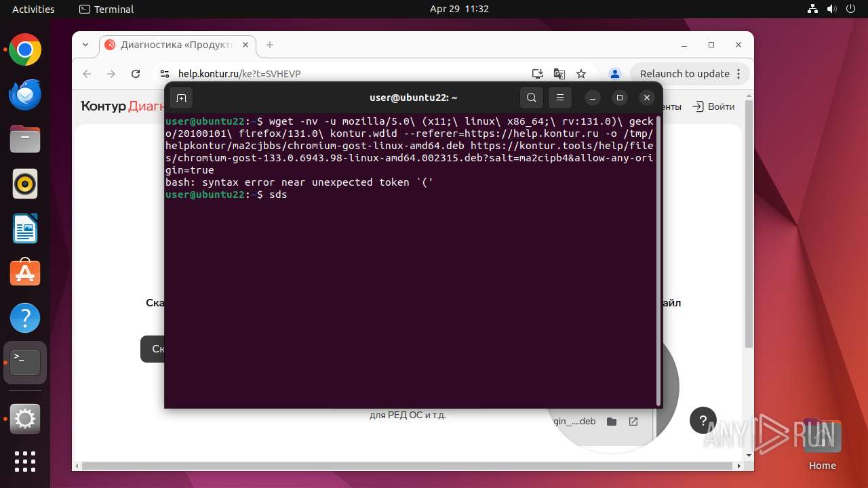Open Ubuntu Software store icon
The image size is (868, 488).
25,273
